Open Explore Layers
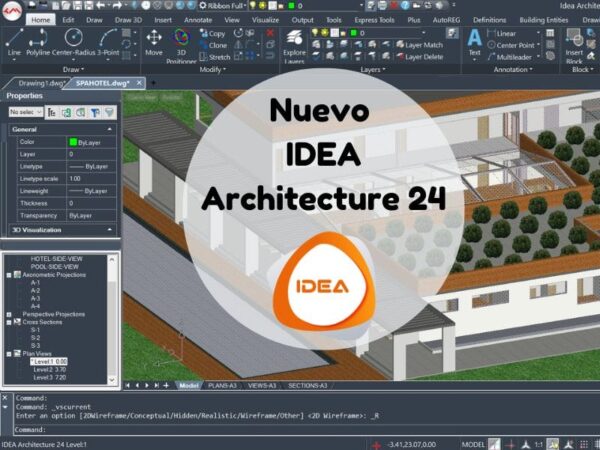 [294, 46]
